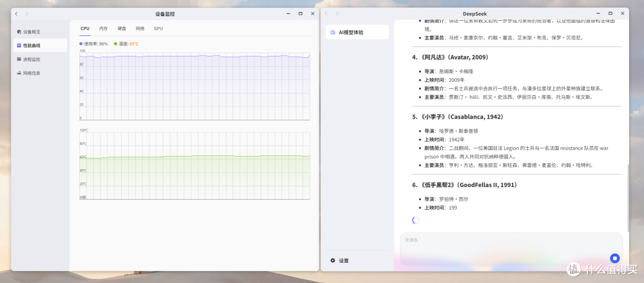Image resolution: width=644 pixels, height=283 pixels.
Task: Go back in the 设备监控 window
Action: click(x=17, y=14)
